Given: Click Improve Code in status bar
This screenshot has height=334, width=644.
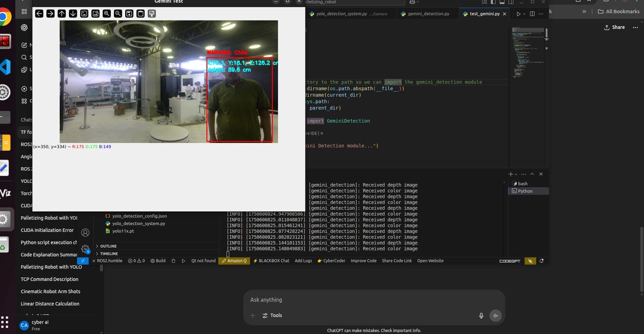Looking at the screenshot, I should pyautogui.click(x=363, y=261).
